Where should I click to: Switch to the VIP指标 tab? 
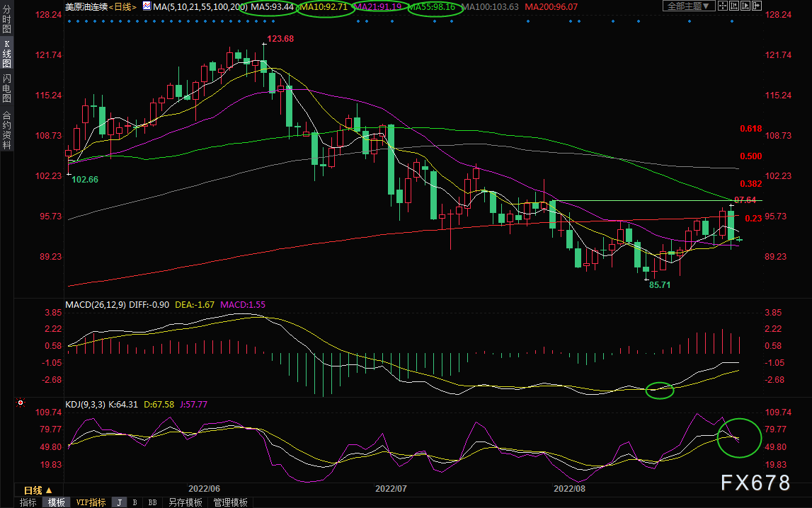point(91,502)
